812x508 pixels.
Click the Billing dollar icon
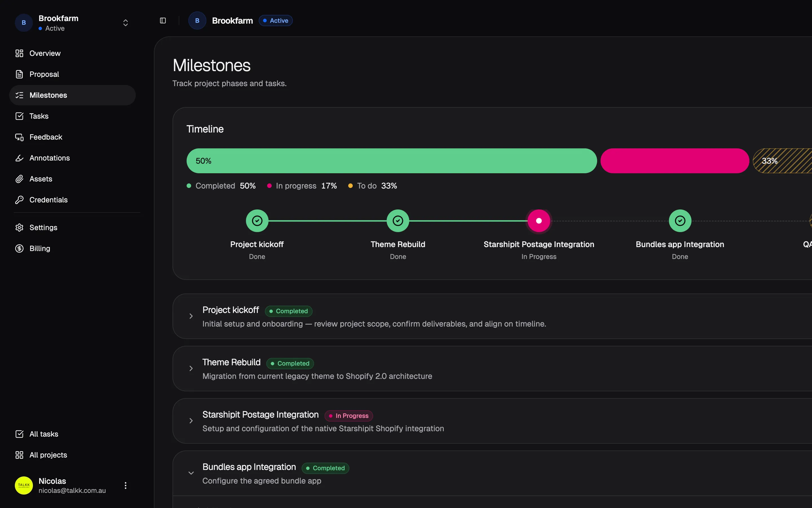coord(19,248)
